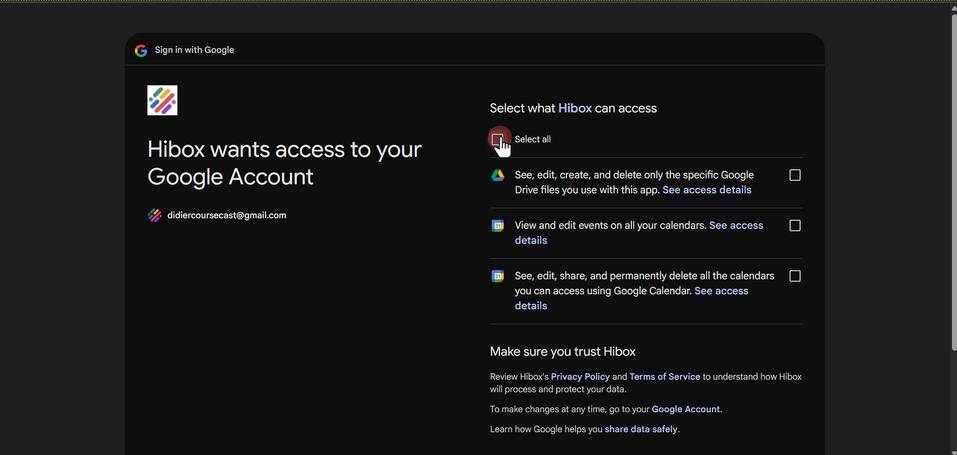
Task: Open the share data safely link
Action: (641, 429)
